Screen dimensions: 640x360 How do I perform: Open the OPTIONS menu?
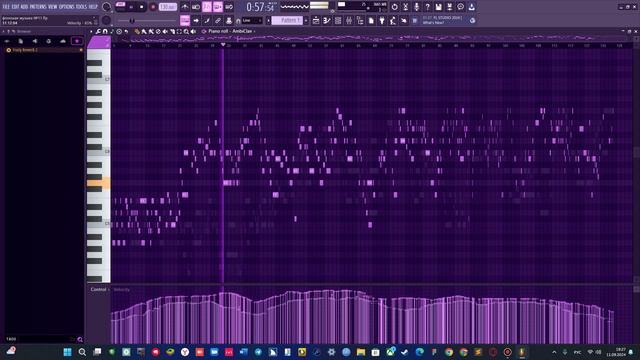[67, 7]
